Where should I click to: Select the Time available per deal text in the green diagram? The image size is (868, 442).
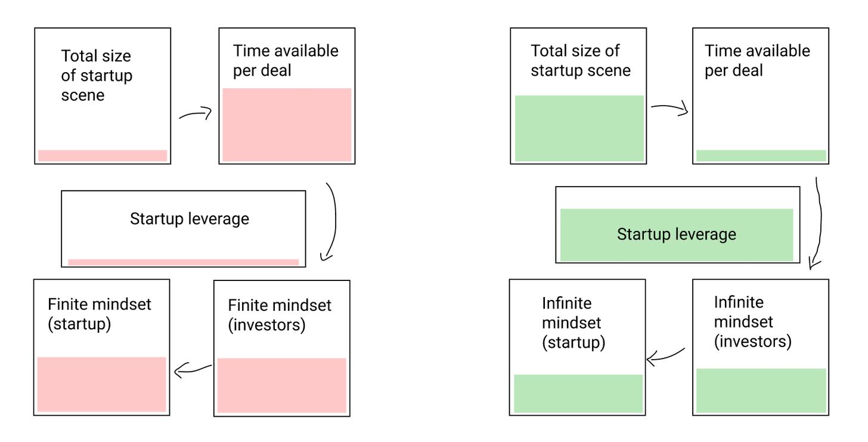[757, 61]
